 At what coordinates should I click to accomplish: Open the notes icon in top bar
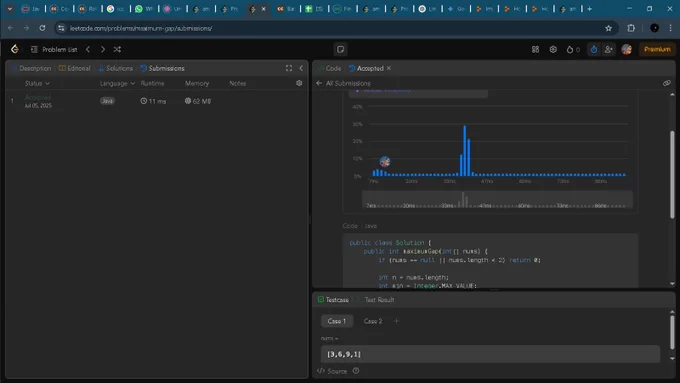point(340,49)
